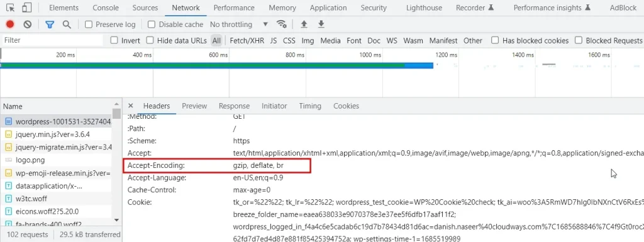Open the Application tab
Image resolution: width=644 pixels, height=242 pixels.
coord(328,8)
